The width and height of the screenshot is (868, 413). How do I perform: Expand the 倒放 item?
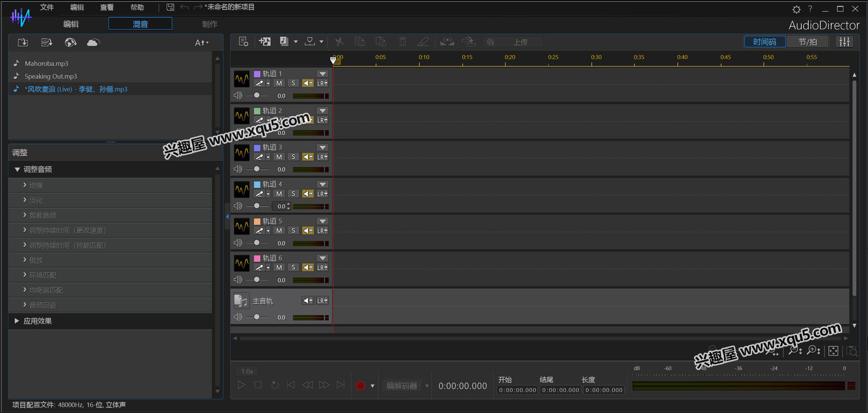point(25,260)
